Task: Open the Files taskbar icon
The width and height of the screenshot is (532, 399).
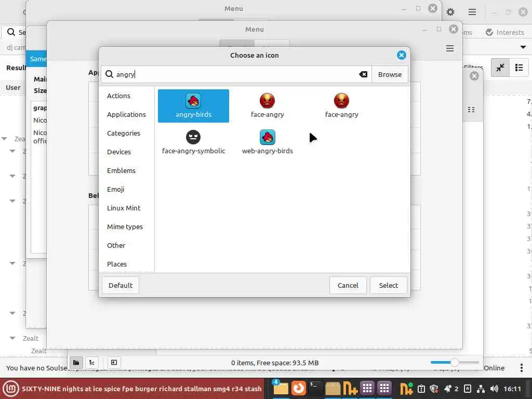Action: coord(281,389)
